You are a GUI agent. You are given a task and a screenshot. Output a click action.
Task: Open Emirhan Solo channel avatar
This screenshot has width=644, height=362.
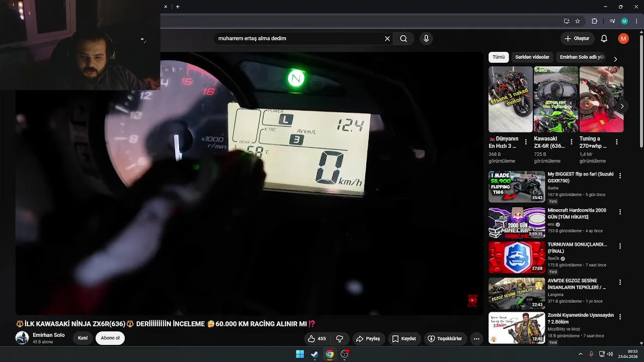[x=22, y=338]
